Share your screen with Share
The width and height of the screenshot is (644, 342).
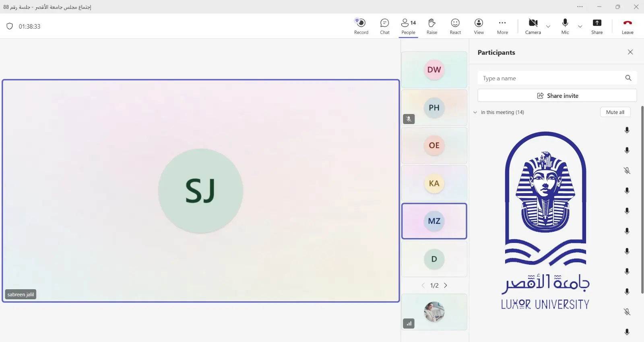[597, 27]
